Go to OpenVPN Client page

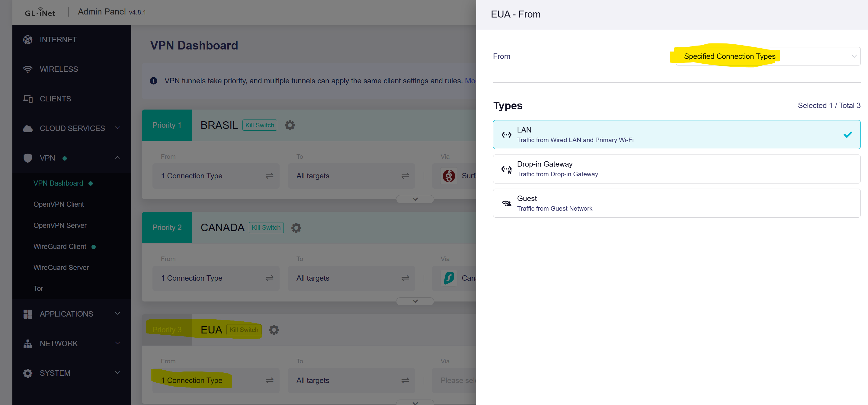(59, 205)
